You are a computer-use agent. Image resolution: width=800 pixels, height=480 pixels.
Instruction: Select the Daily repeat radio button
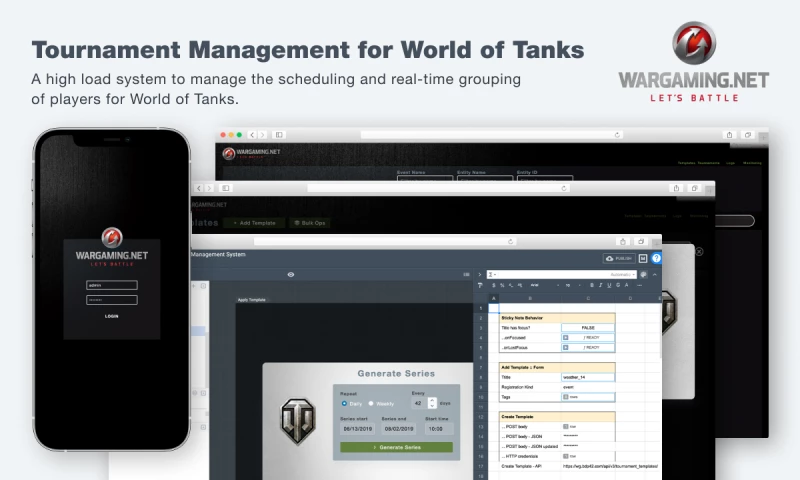pyautogui.click(x=344, y=403)
